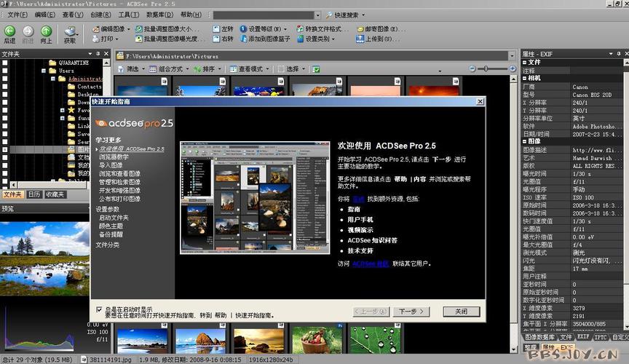Open the Tools (工具) menu
This screenshot has height=364, width=629.
click(128, 15)
